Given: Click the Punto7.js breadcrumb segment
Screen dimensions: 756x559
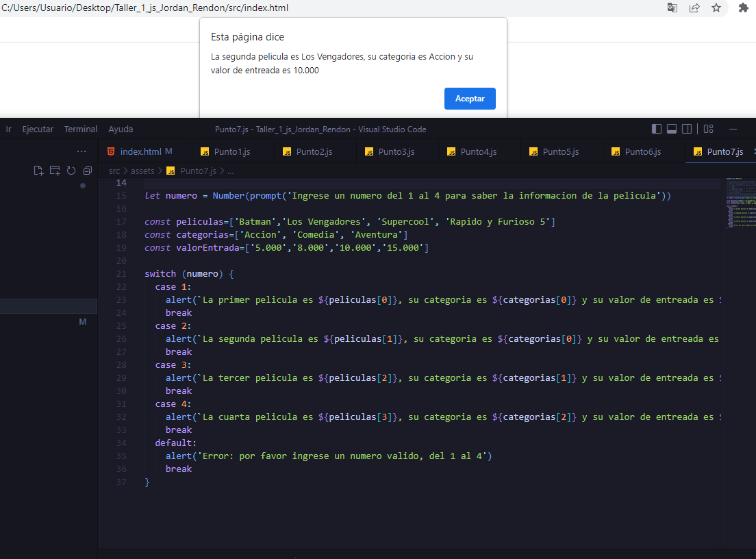Looking at the screenshot, I should (198, 171).
